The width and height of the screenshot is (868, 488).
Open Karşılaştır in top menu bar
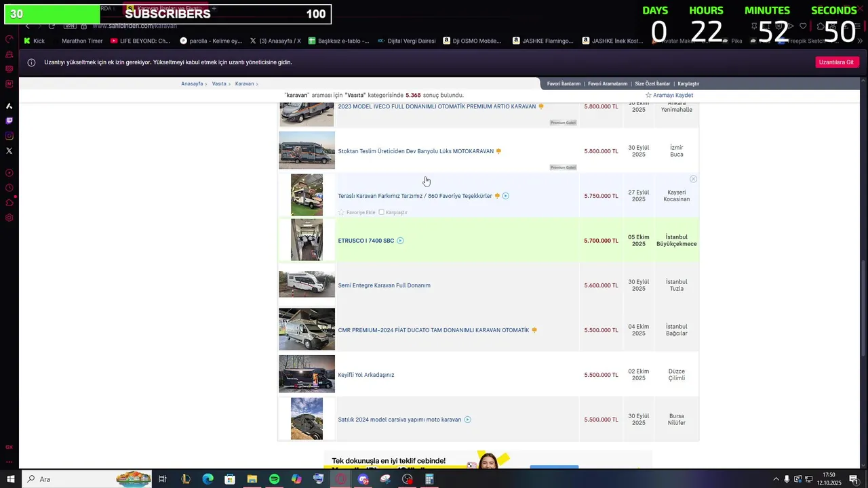tap(688, 84)
